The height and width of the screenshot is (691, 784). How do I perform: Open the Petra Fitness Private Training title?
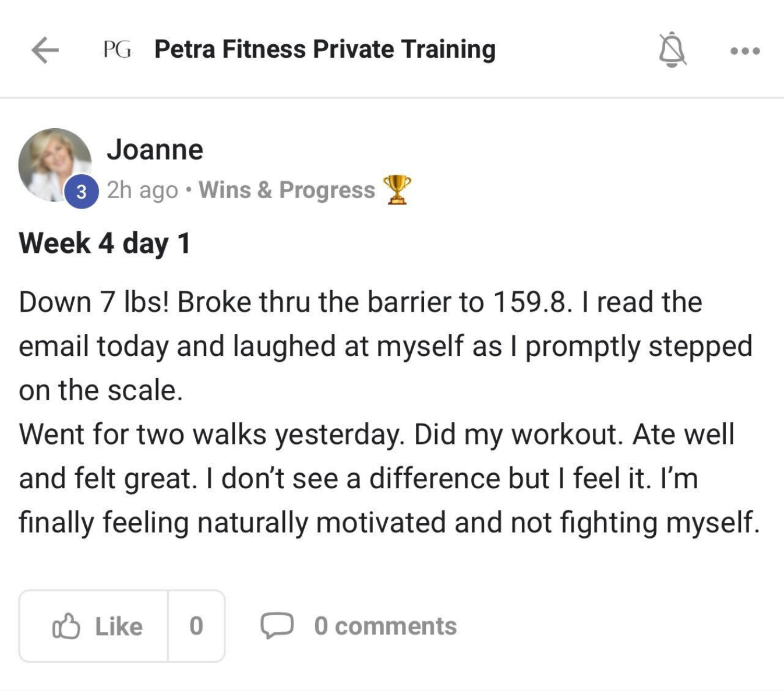point(324,50)
